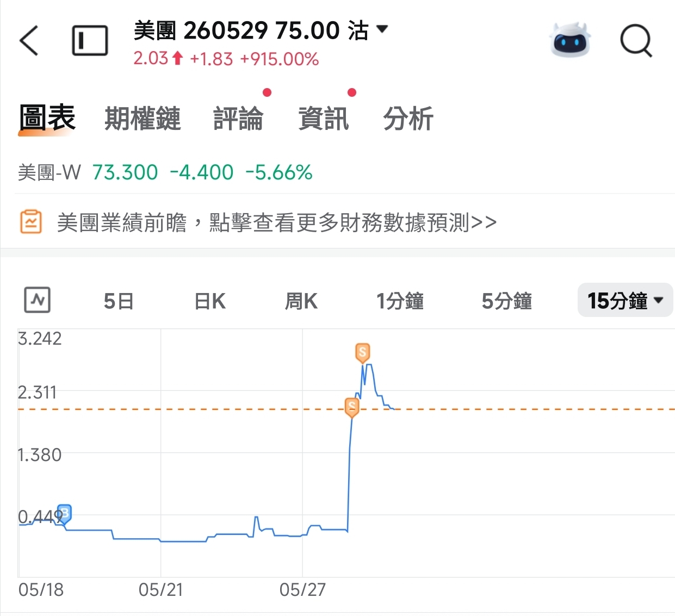Tap the 2.03 option price

(x=151, y=59)
